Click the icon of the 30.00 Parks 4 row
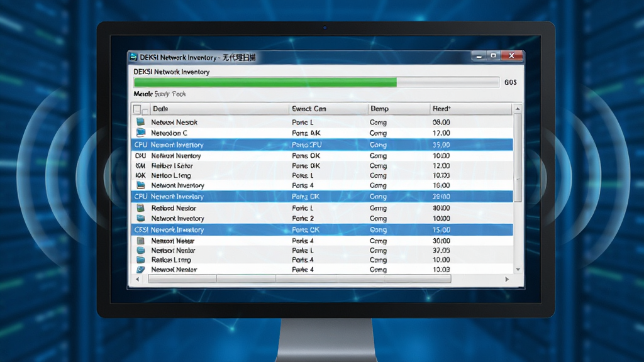 pyautogui.click(x=140, y=241)
